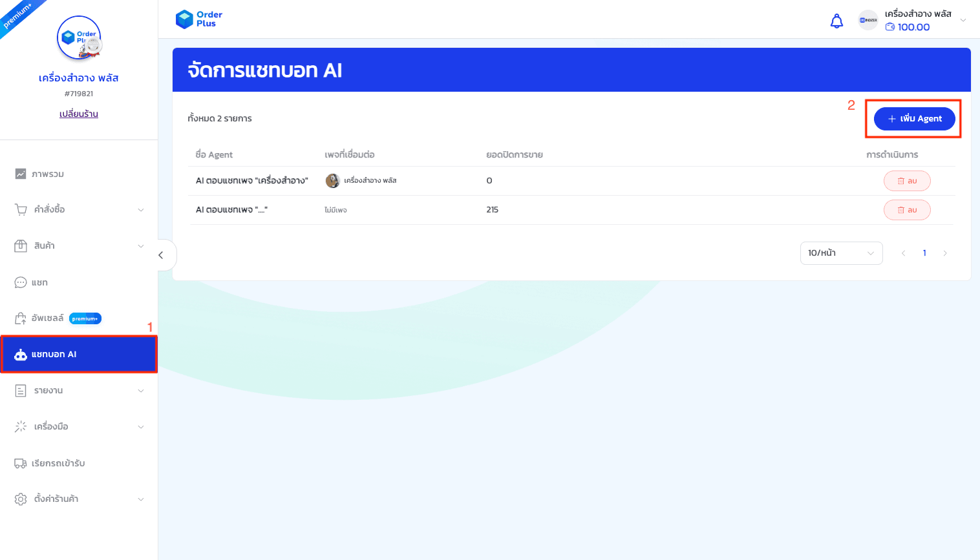Delete the AI ตอบแชทเพจ "เครื่องสำอาง" agent

[907, 180]
